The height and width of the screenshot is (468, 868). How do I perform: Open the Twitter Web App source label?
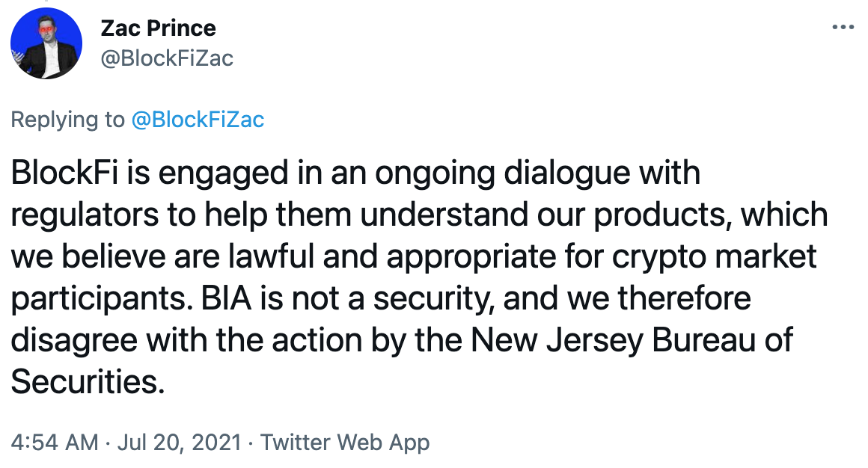point(345,442)
